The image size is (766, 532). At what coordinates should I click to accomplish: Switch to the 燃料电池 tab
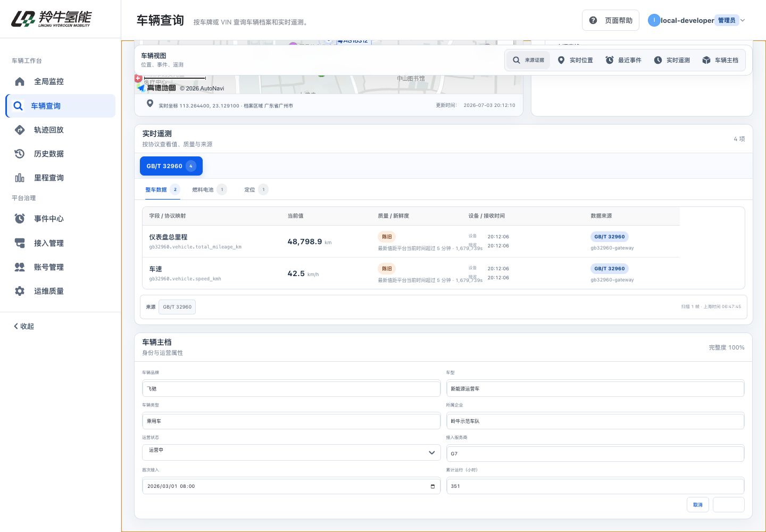coord(209,190)
